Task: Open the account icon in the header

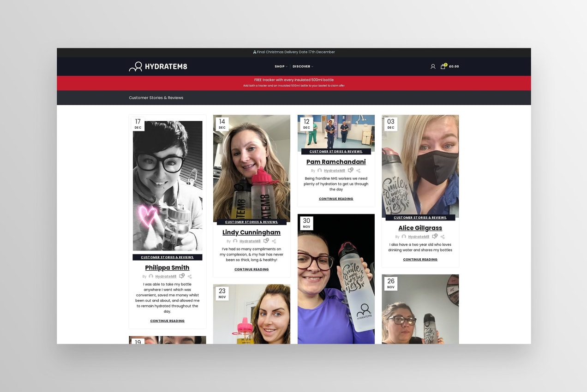Action: pyautogui.click(x=433, y=66)
